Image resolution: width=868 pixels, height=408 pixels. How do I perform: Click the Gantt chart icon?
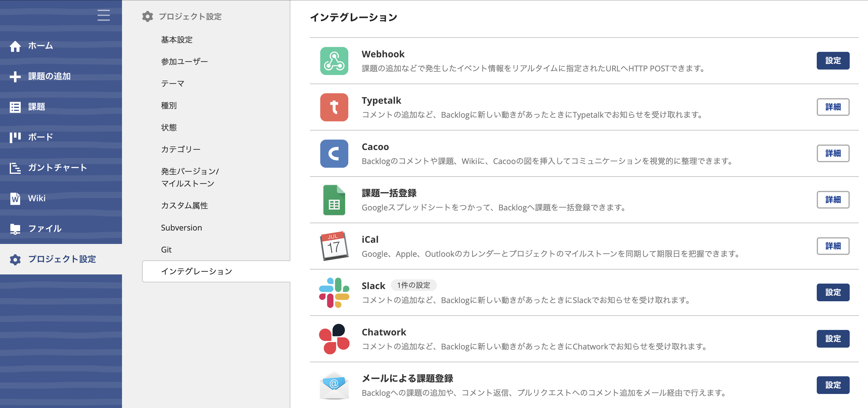click(15, 168)
